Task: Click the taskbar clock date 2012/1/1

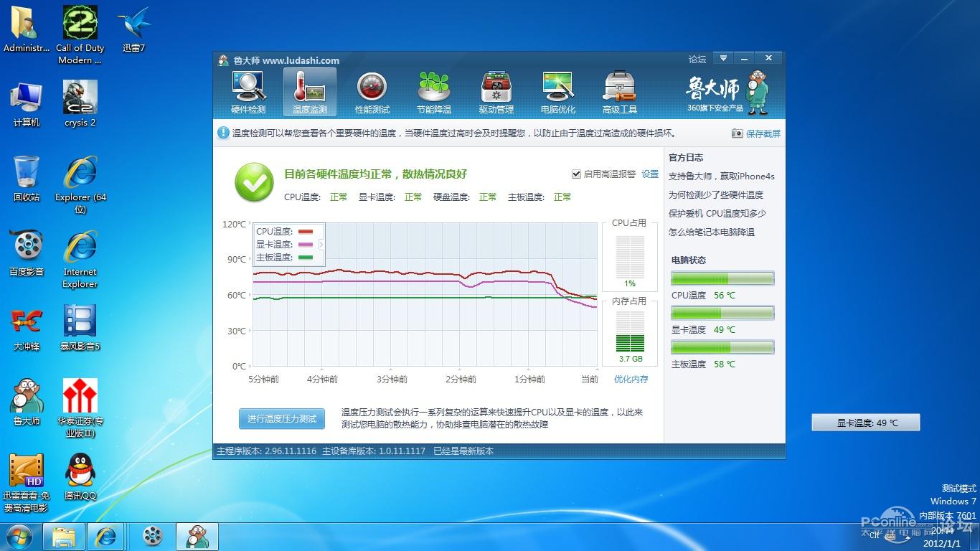Action: pyautogui.click(x=943, y=543)
